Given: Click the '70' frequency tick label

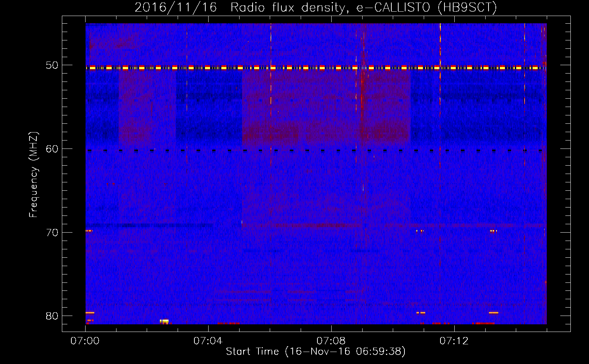Looking at the screenshot, I should pyautogui.click(x=52, y=233).
